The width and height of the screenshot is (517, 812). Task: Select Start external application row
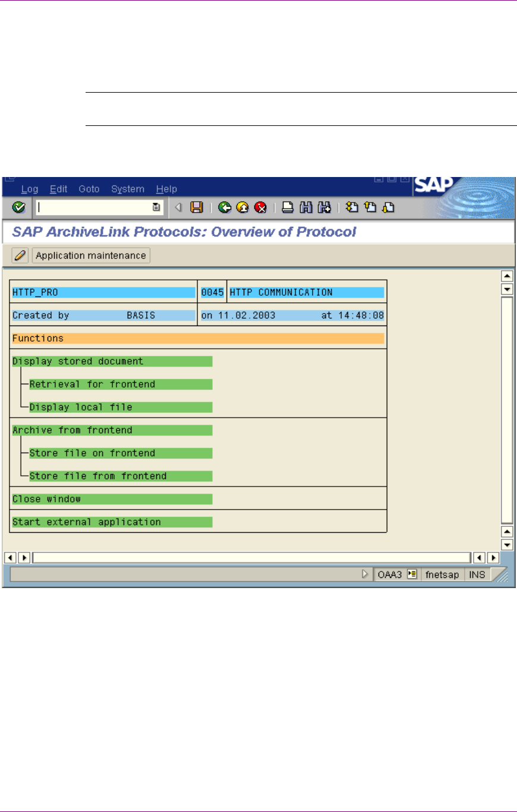coord(112,522)
